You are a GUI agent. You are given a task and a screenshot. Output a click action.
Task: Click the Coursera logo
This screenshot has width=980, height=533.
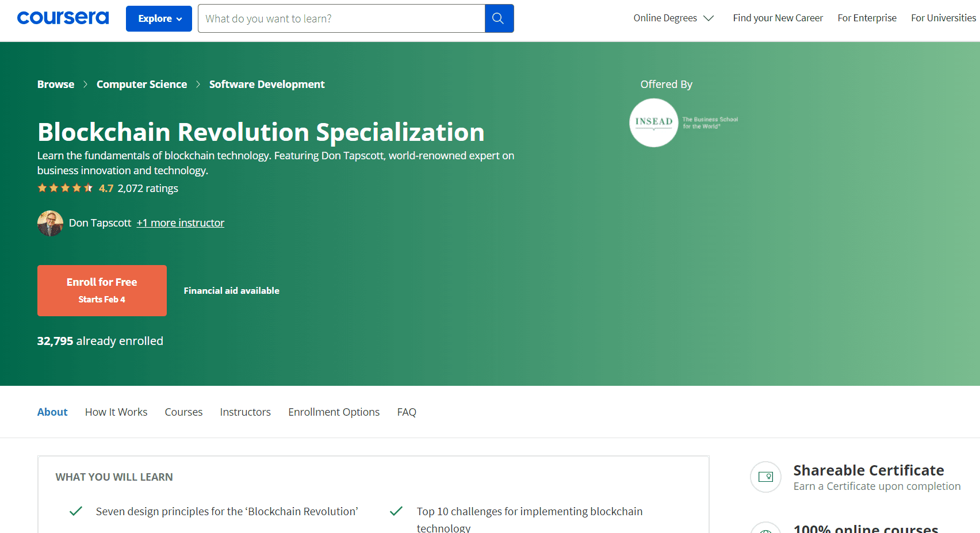pos(63,18)
